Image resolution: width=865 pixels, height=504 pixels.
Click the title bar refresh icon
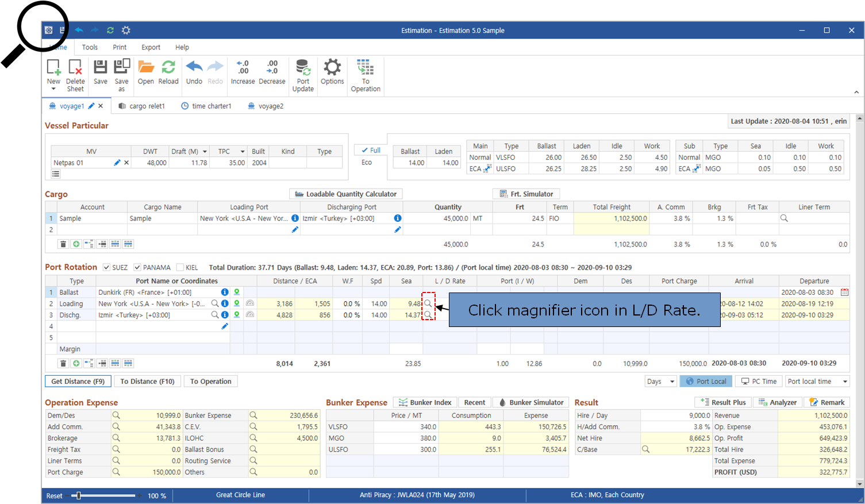(110, 30)
